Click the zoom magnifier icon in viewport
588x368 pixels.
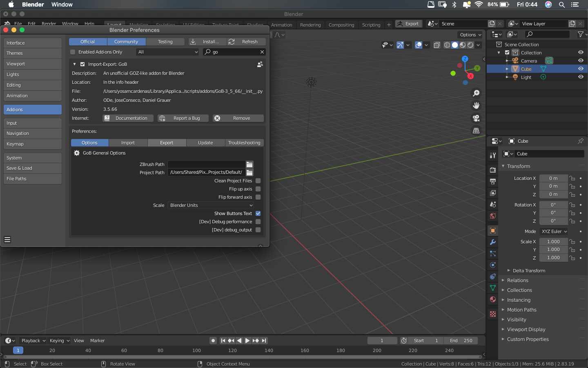click(x=476, y=93)
